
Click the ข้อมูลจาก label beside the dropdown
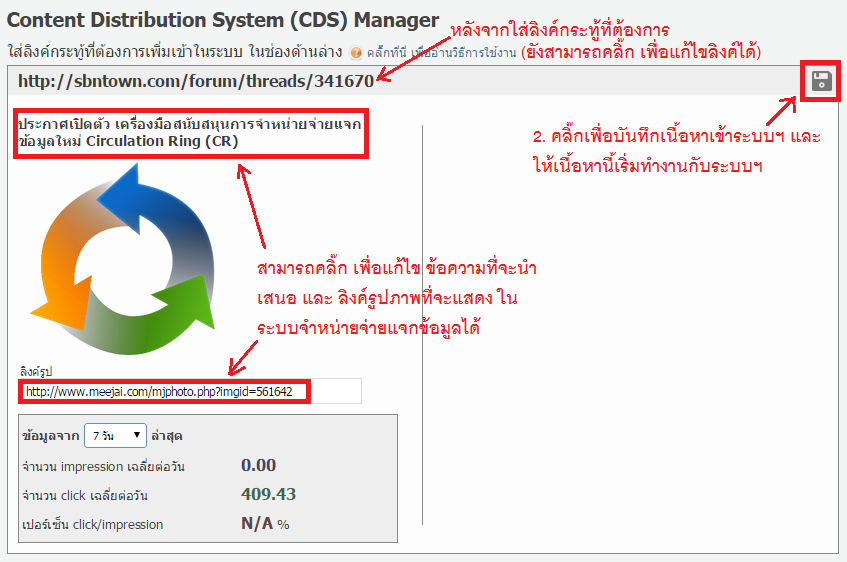[x=50, y=437]
